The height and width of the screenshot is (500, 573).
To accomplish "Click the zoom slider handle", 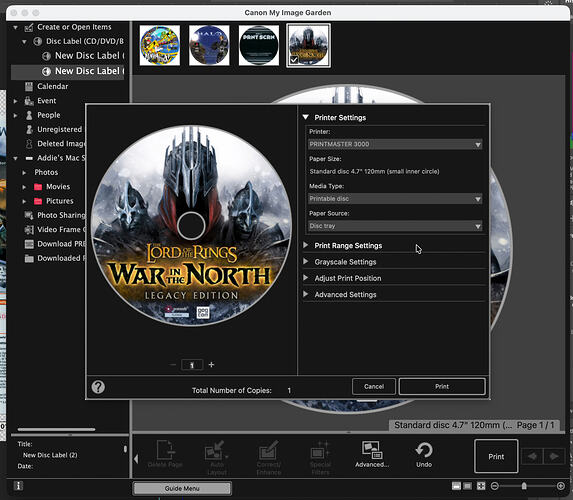I will pos(524,486).
